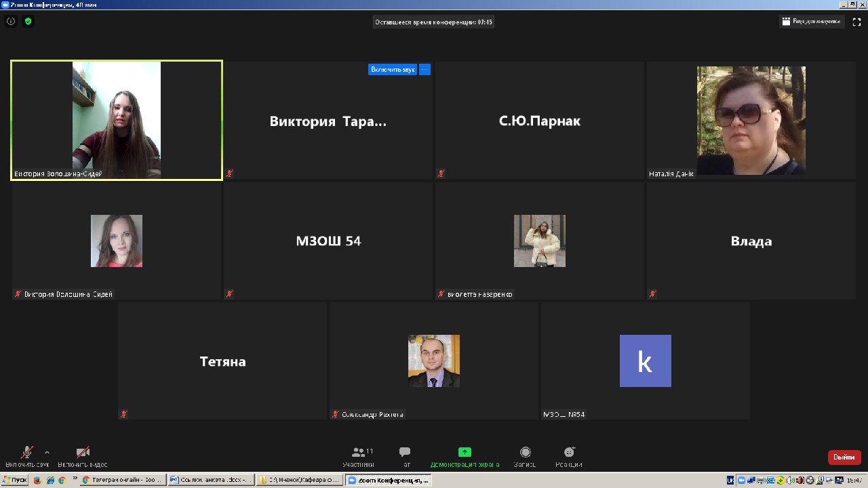Turn on the video camera
This screenshot has height=488, width=868.
point(83,457)
